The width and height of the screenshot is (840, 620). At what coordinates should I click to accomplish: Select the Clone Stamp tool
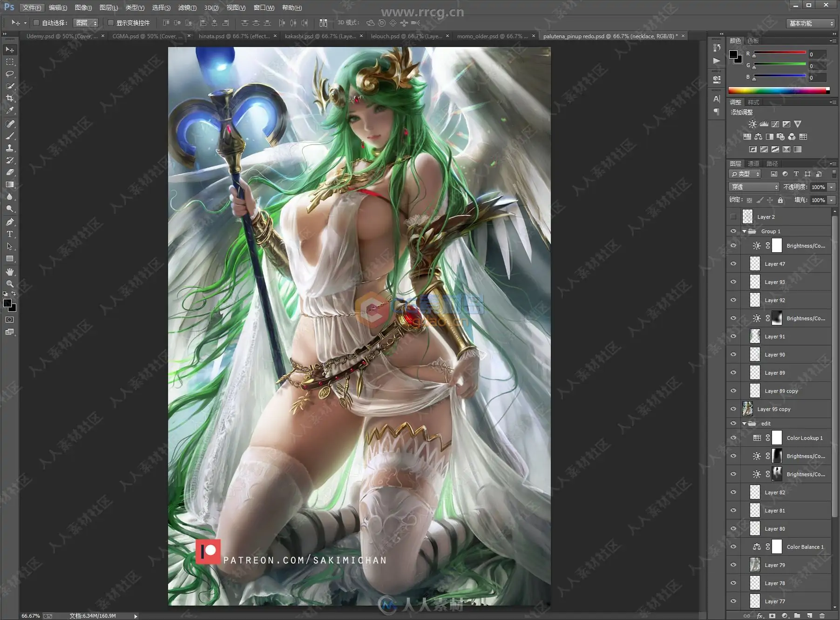coord(10,148)
